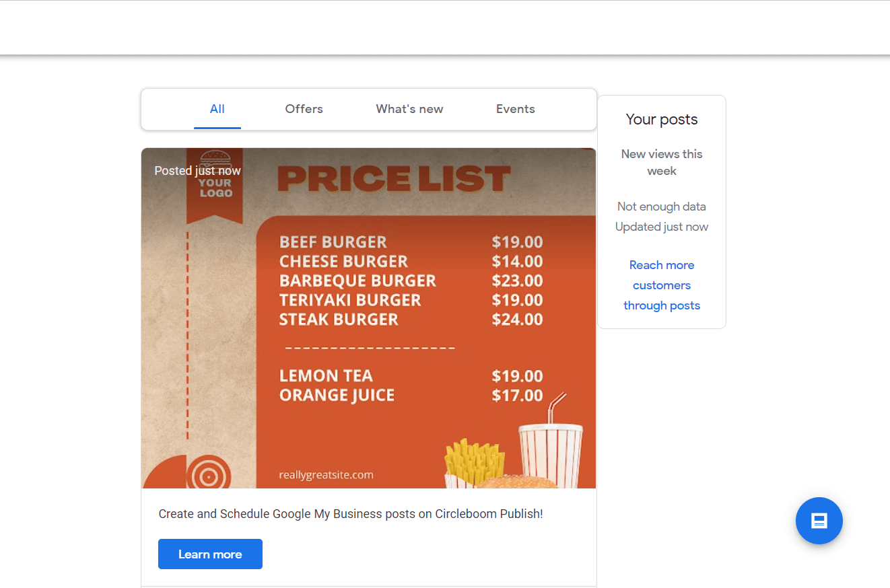Image resolution: width=890 pixels, height=588 pixels.
Task: Click the Posted just now label
Action: tap(197, 170)
